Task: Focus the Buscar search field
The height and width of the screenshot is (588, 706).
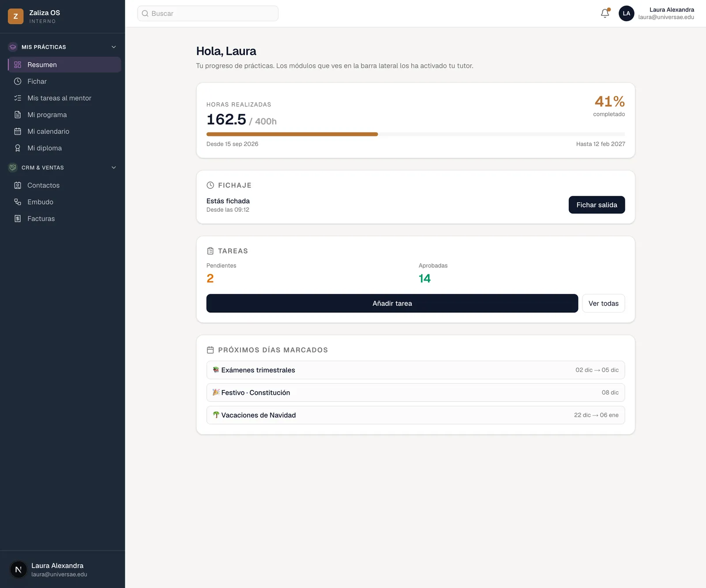Action: 208,14
